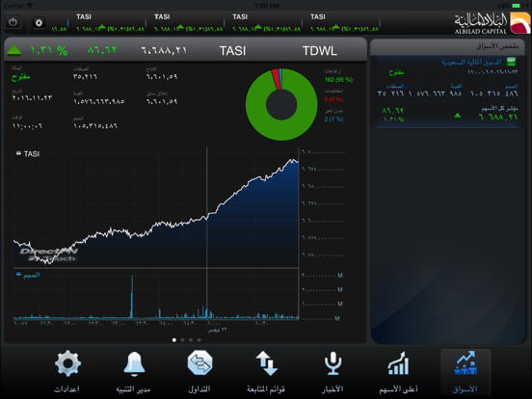
Task: Tap مؤشر كل الأسهم label in market summary
Action: (499, 109)
